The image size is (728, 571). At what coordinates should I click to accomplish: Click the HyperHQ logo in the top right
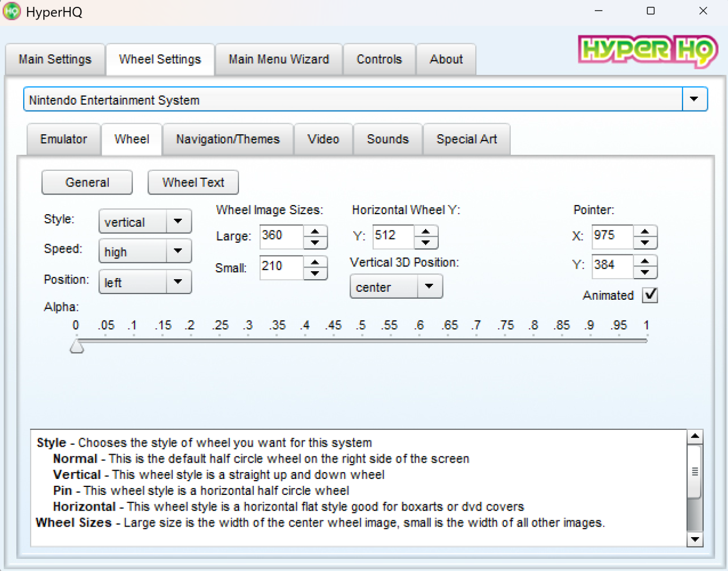[647, 51]
